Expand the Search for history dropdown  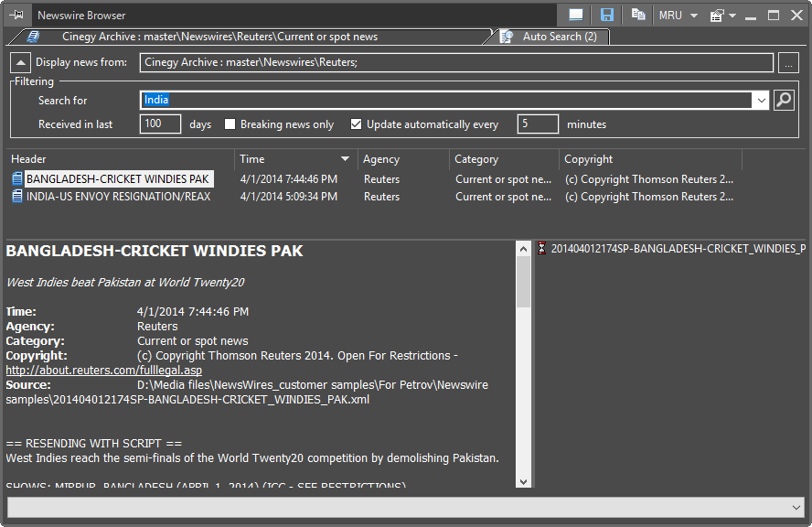[761, 100]
